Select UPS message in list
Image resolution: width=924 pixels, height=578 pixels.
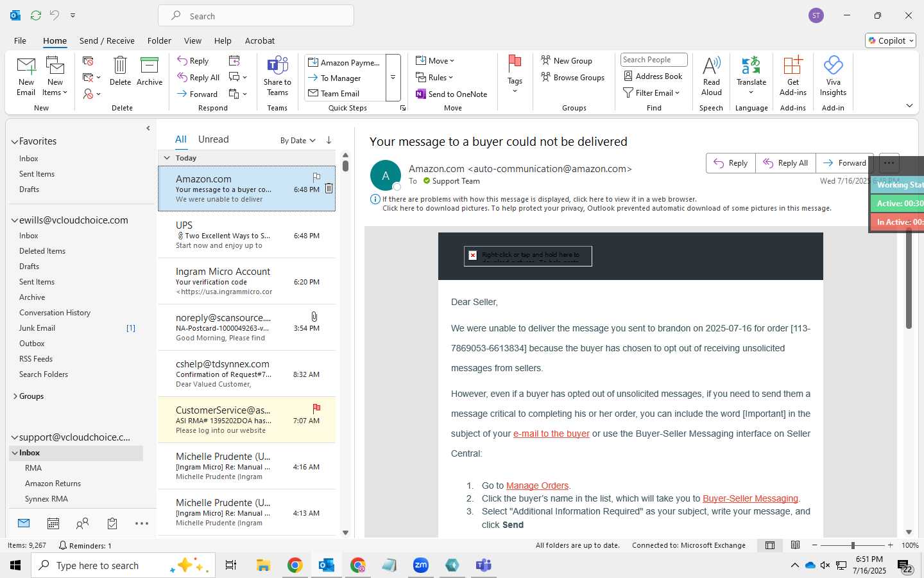coord(246,235)
